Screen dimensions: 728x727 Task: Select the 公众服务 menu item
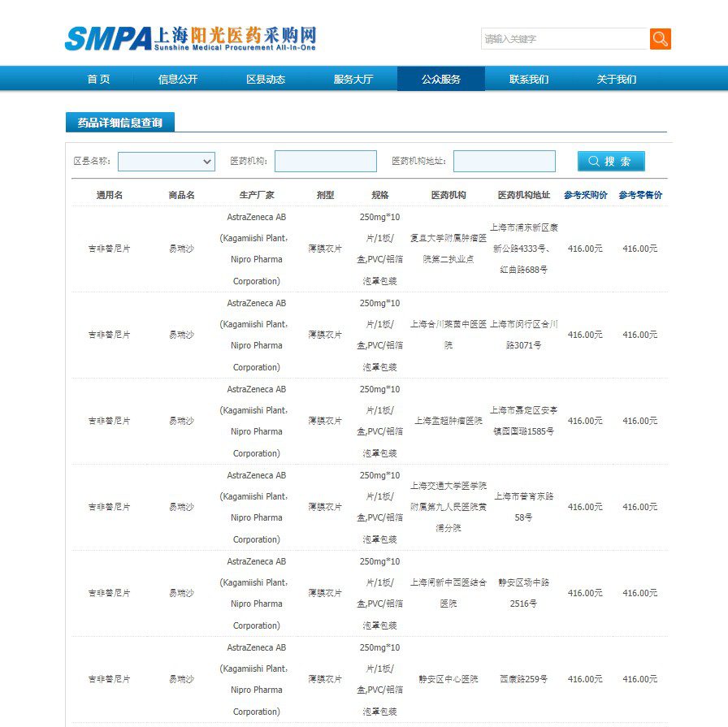click(x=441, y=79)
